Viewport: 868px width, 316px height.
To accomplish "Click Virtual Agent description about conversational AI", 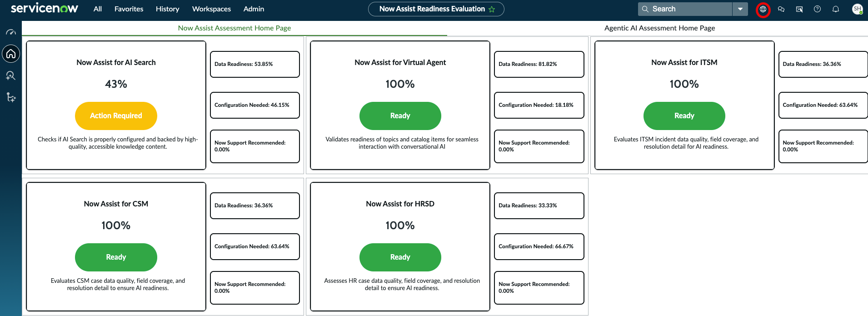I will point(402,143).
